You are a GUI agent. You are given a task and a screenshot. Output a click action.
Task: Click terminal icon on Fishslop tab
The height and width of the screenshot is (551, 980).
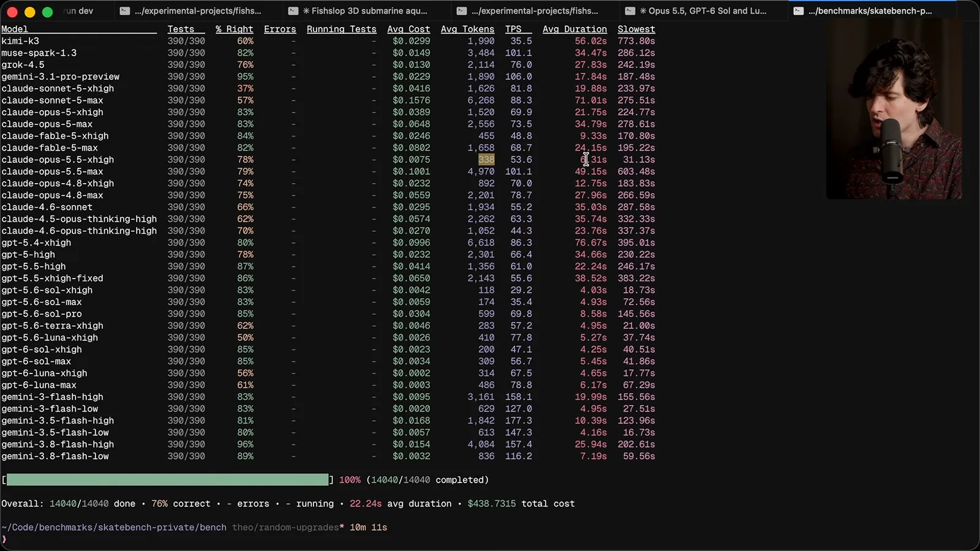click(293, 10)
